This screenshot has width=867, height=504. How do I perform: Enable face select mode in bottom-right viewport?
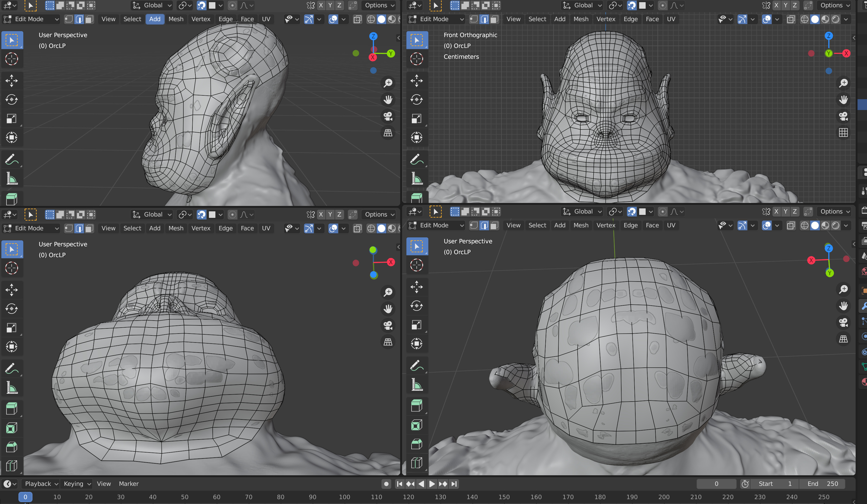click(494, 225)
